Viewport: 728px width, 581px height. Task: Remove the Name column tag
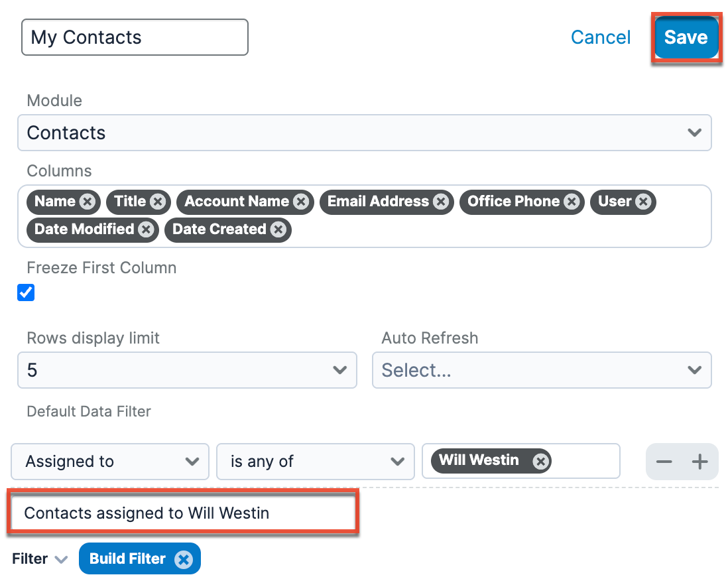[x=87, y=202]
